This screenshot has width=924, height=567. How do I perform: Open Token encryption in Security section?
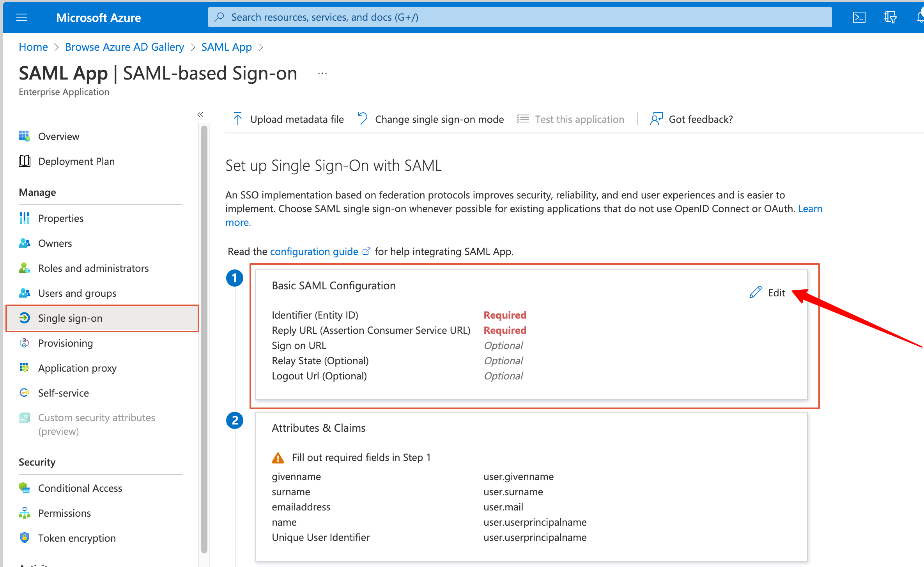coord(77,538)
